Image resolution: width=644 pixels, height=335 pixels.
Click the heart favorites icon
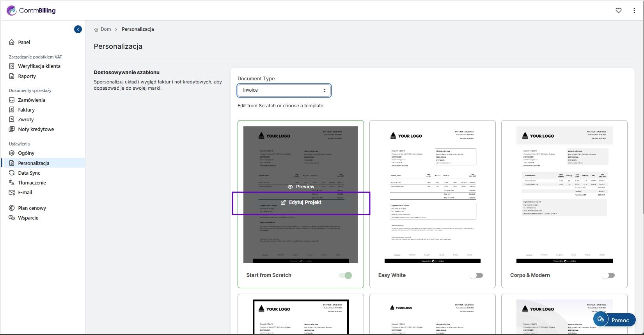pos(619,11)
